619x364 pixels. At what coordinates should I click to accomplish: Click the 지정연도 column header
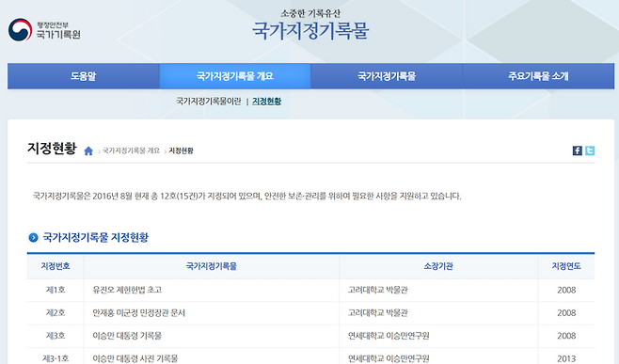(x=566, y=266)
